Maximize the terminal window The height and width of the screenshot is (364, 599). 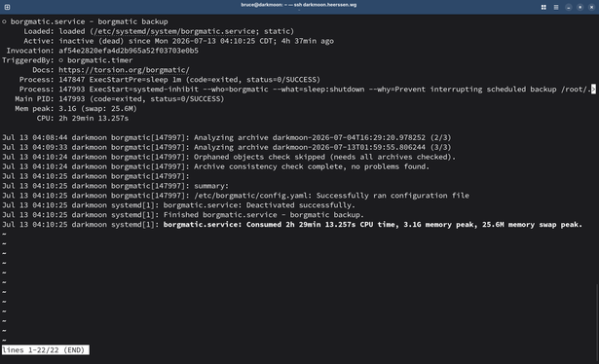click(x=580, y=7)
